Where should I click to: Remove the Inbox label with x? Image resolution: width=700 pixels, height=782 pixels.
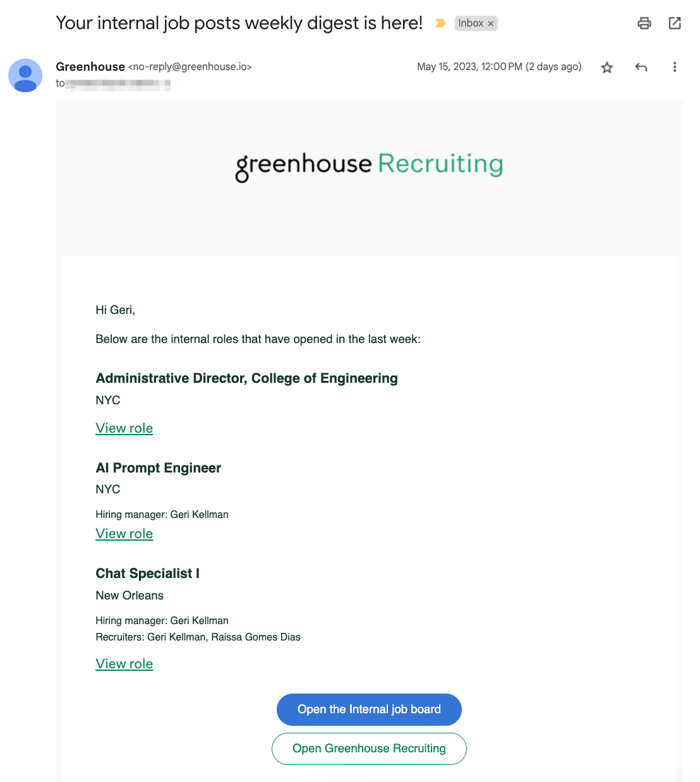click(491, 24)
